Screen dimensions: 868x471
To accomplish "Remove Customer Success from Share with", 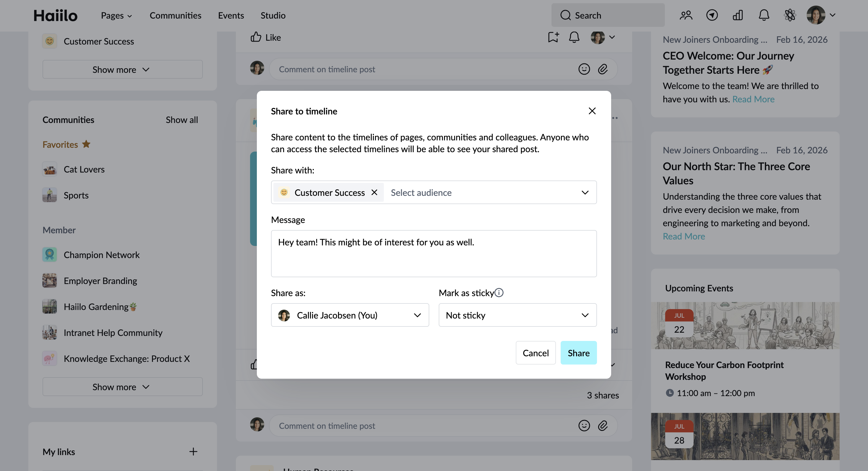I will click(x=374, y=192).
